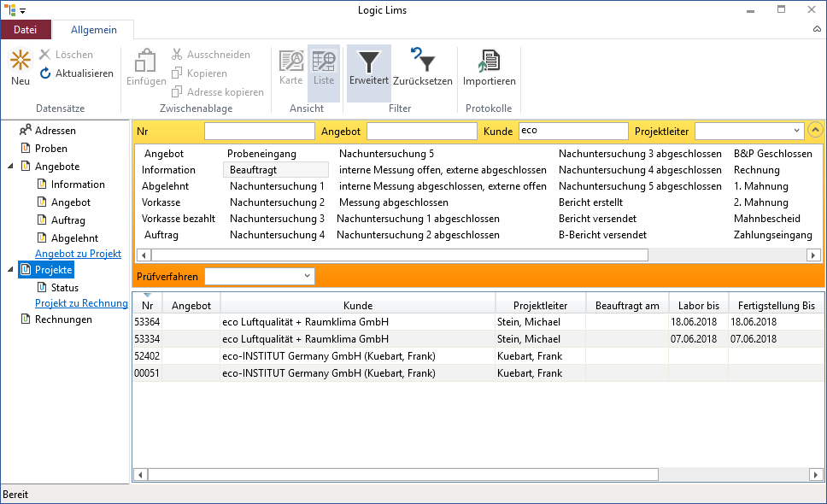This screenshot has height=504, width=827.
Task: Activate the Erweitert filter funnel icon
Action: 369,62
